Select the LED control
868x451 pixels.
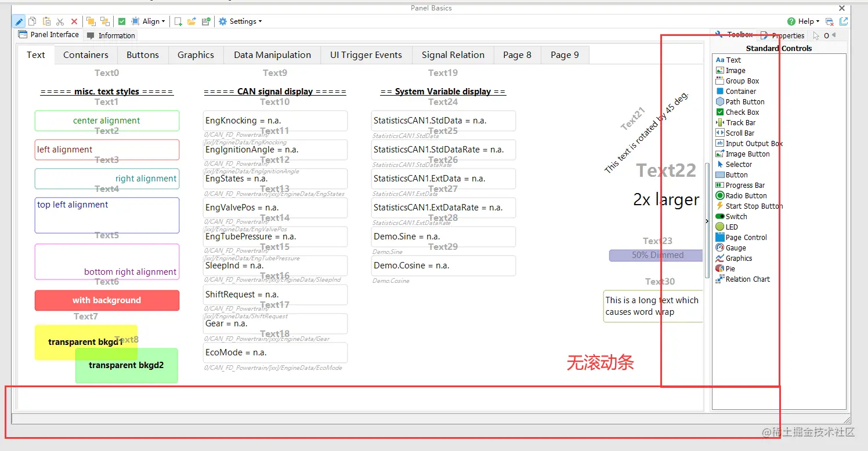[726, 227]
